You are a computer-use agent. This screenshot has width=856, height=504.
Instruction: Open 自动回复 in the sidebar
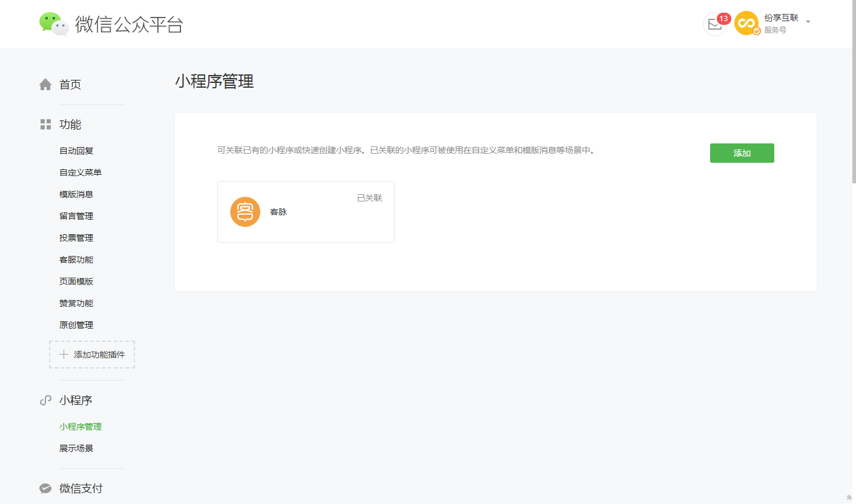click(76, 151)
